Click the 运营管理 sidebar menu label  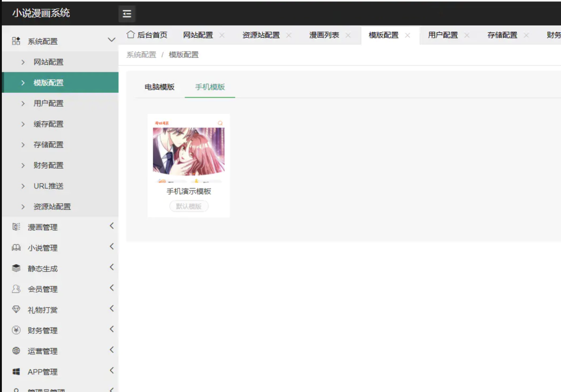pyautogui.click(x=43, y=351)
